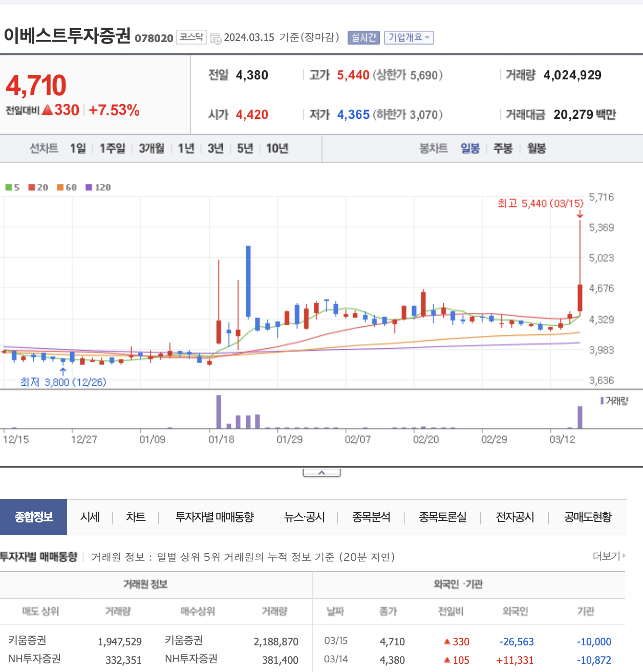Click purple 120-day moving average legend
Image resolution: width=643 pixels, height=672 pixels.
point(98,187)
